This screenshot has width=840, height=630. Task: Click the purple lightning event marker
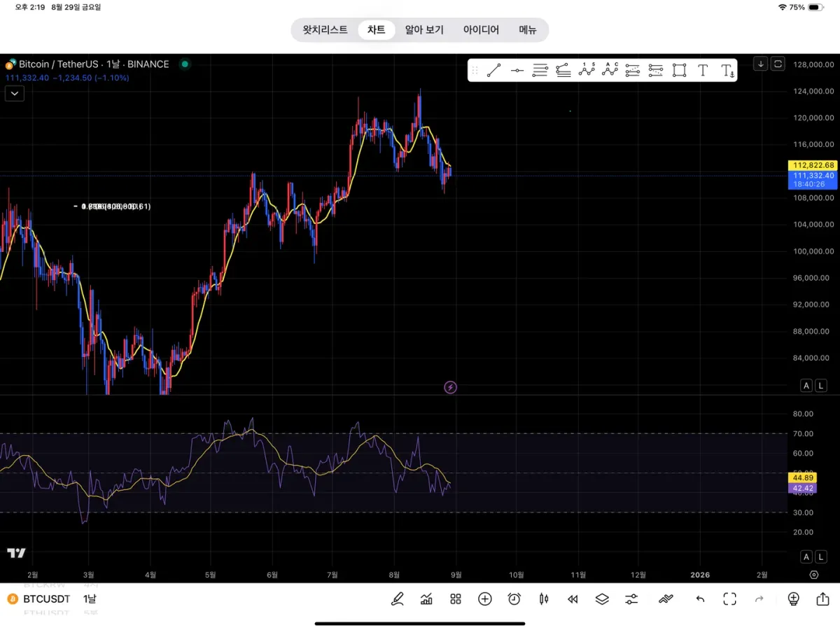pos(451,387)
